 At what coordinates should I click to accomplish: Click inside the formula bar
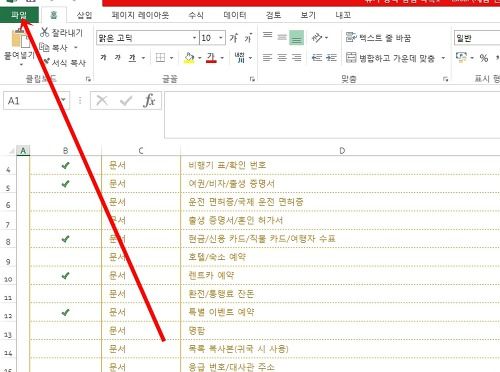point(332,115)
